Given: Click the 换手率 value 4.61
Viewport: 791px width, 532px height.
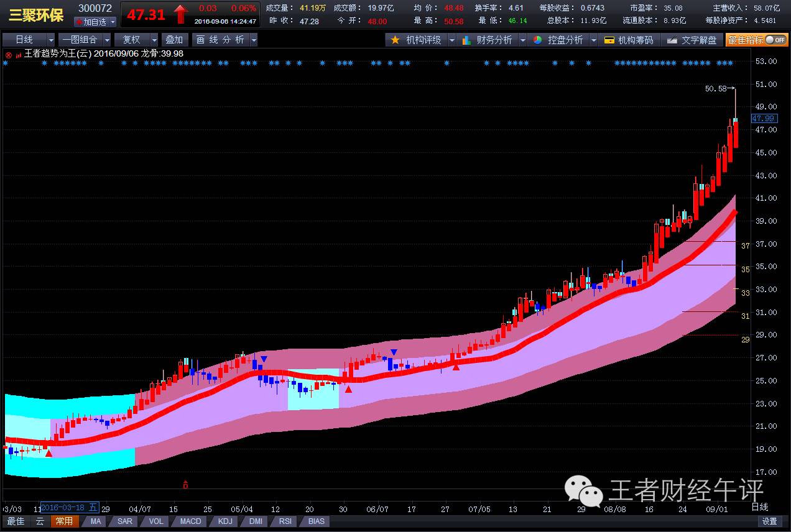Looking at the screenshot, I should [516, 8].
